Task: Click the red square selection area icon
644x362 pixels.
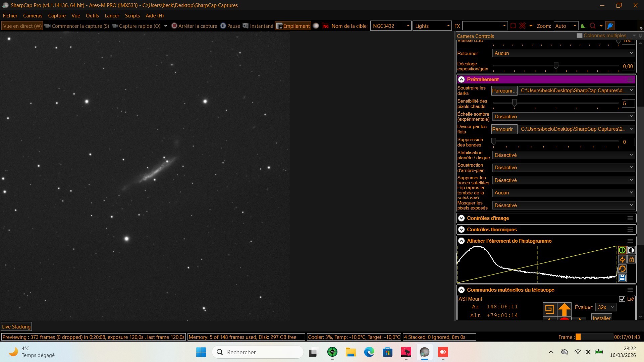Action: 513,26
